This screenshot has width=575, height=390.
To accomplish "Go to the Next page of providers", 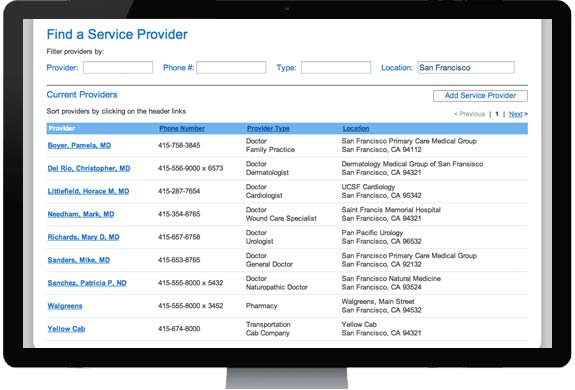I will tap(516, 114).
